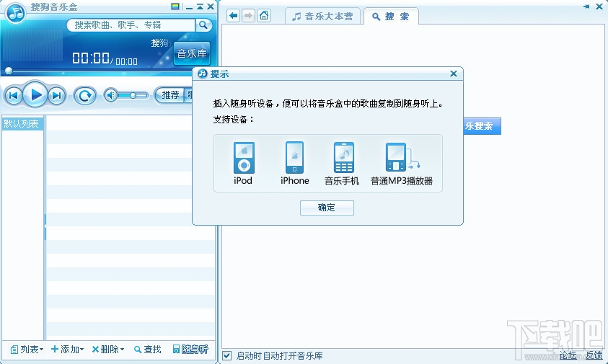This screenshot has width=608, height=364.
Task: Click the 提示 dialog title icon
Action: pos(203,74)
